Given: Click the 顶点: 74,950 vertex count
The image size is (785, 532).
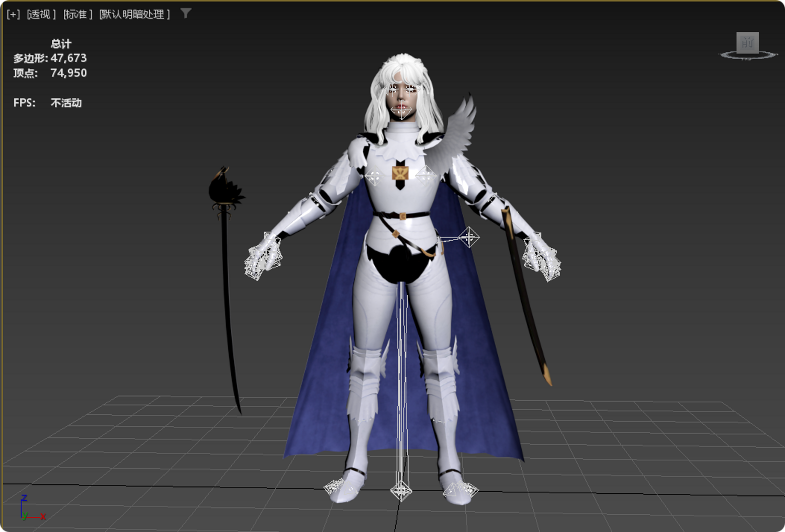Looking at the screenshot, I should coord(50,73).
